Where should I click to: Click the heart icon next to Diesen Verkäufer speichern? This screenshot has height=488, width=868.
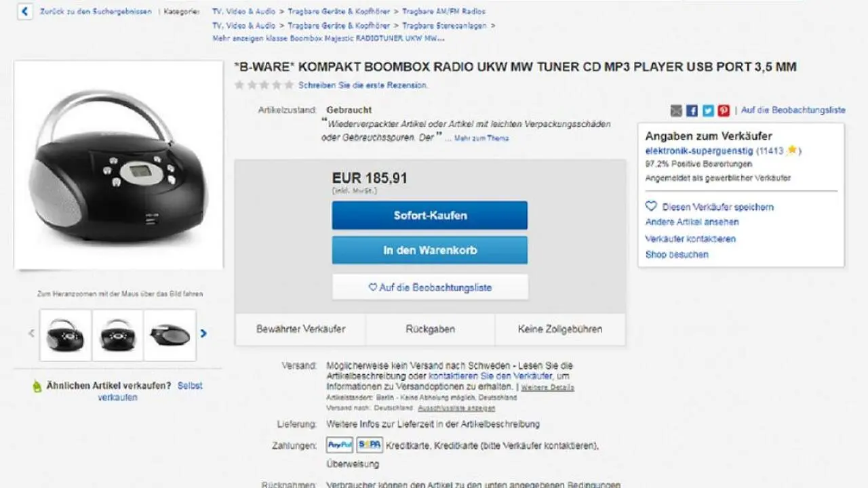click(x=651, y=206)
